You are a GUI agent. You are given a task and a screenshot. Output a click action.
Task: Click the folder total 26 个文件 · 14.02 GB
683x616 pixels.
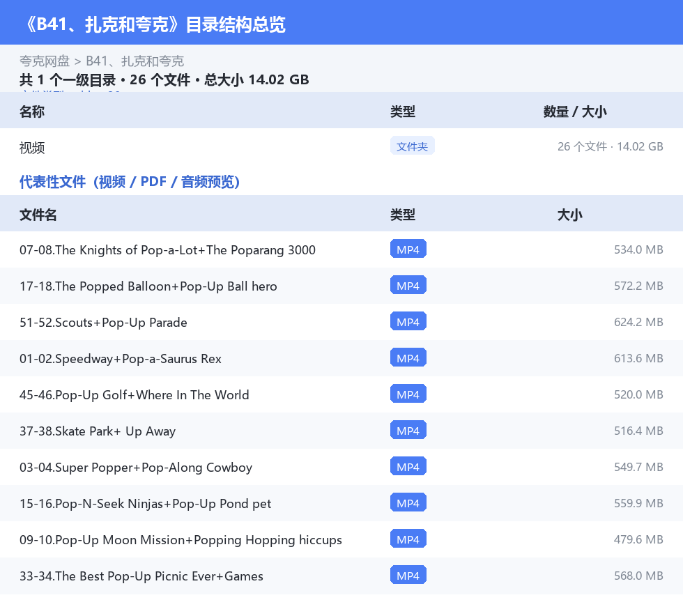tap(611, 146)
